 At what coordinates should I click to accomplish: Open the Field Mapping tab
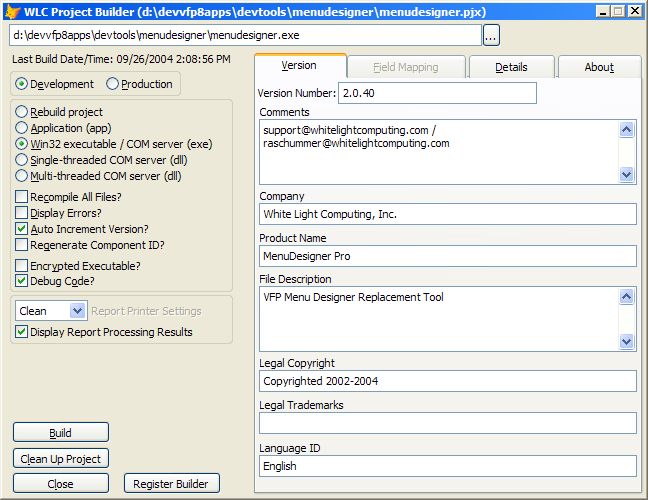[x=406, y=67]
